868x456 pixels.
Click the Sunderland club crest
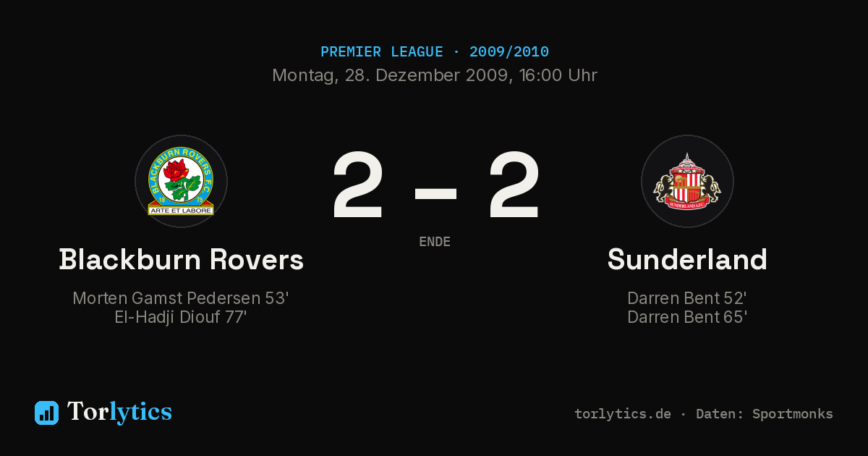tap(687, 182)
